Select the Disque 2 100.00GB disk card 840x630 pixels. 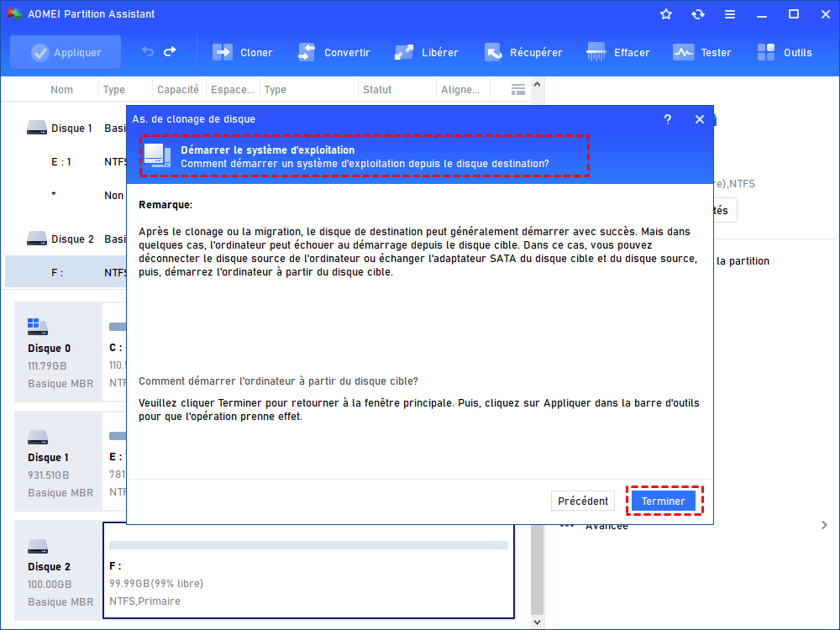(x=59, y=570)
